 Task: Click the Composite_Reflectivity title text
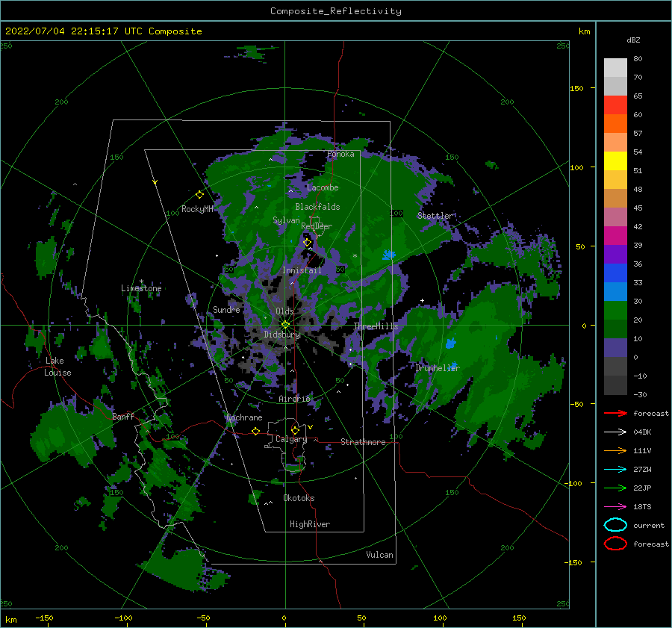pyautogui.click(x=336, y=11)
